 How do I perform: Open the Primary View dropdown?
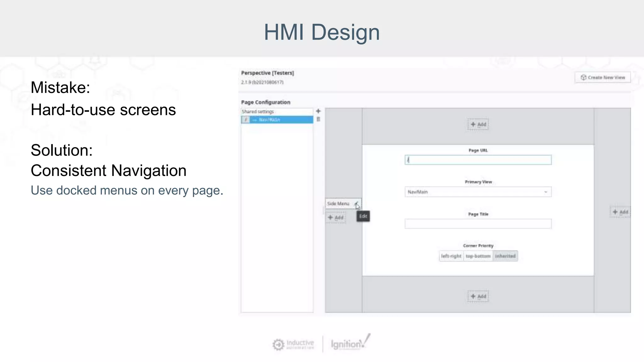coord(478,192)
